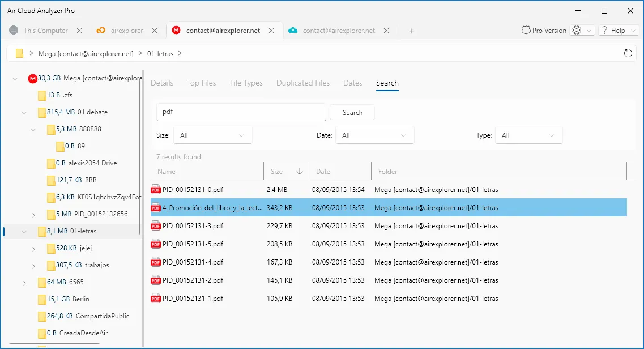Add a new tab with plus icon
This screenshot has width=644, height=349.
click(x=412, y=31)
